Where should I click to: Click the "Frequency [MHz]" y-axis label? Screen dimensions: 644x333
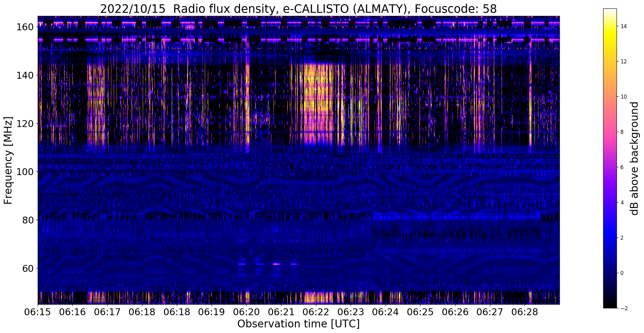point(8,160)
